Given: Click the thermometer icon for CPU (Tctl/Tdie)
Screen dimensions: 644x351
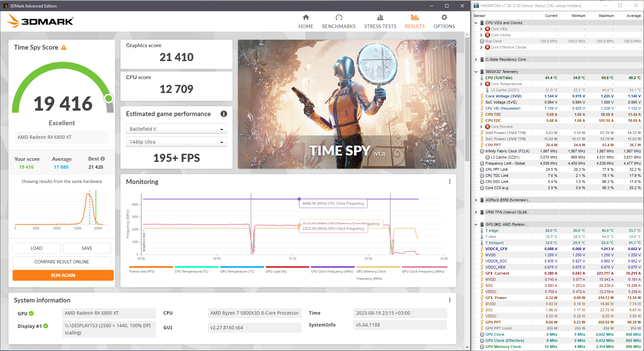Looking at the screenshot, I should (x=482, y=78).
